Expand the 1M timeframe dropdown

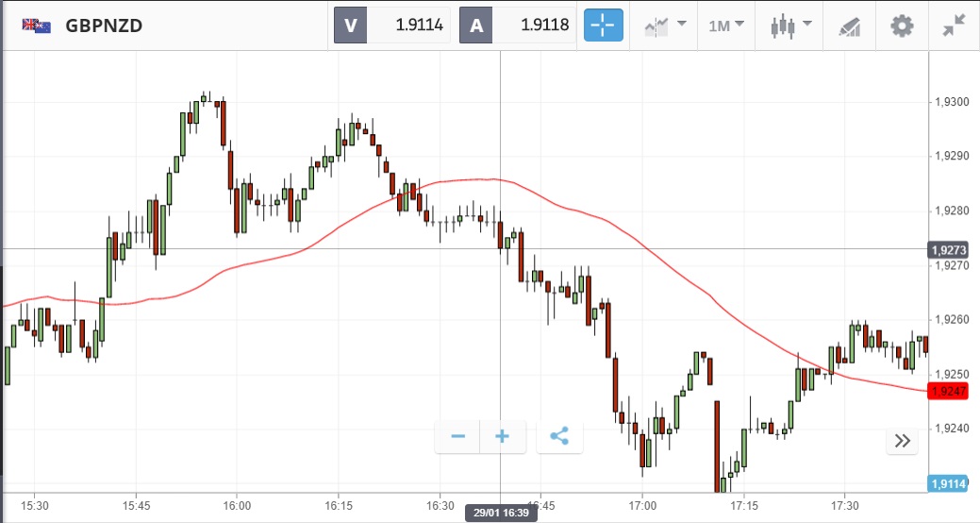click(726, 25)
